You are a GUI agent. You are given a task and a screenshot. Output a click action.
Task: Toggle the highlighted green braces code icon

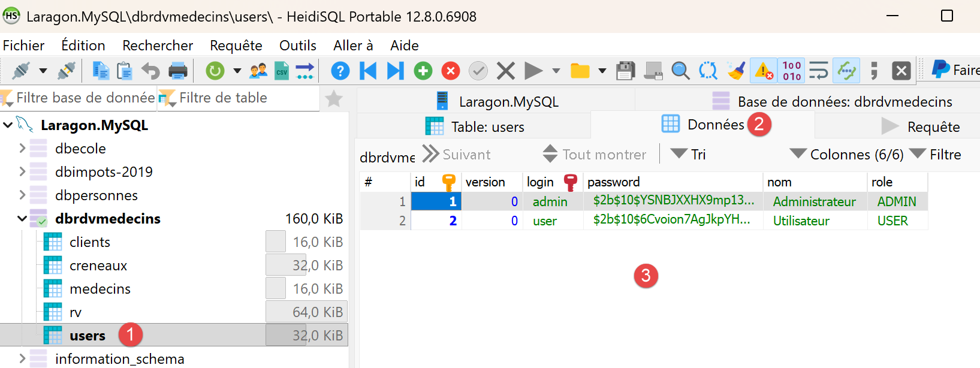846,71
